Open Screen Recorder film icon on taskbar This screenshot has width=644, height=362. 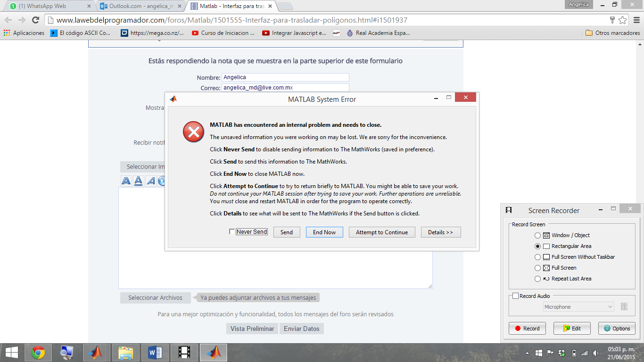[x=184, y=353]
